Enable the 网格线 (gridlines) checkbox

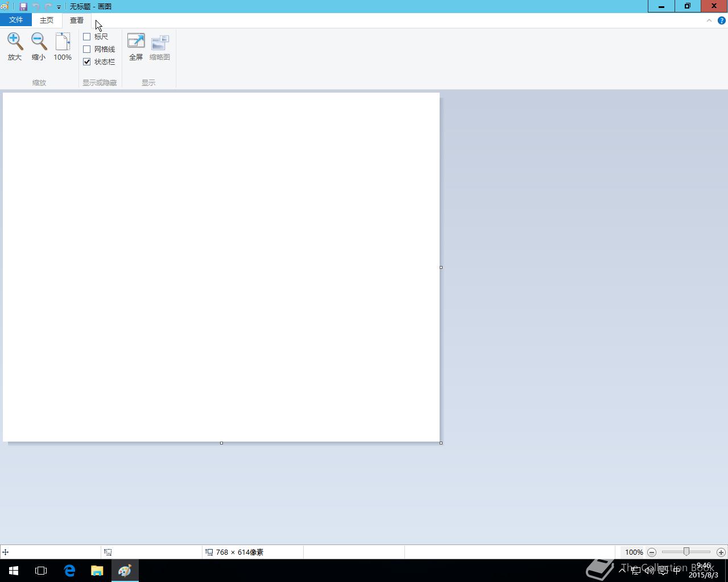click(87, 49)
